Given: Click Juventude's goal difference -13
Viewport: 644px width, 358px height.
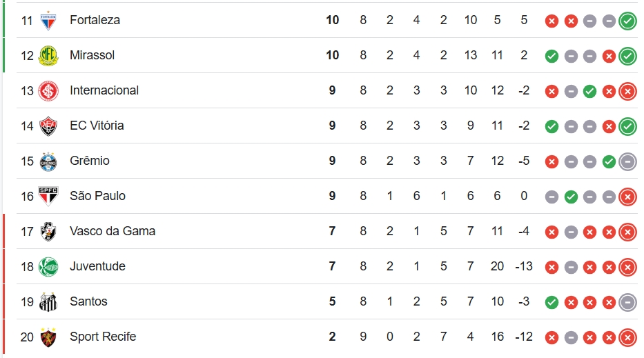Looking at the screenshot, I should tap(524, 266).
